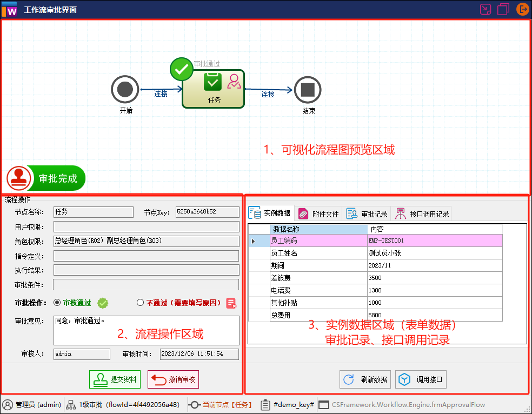Click the 节点名称 input field

[x=94, y=212]
